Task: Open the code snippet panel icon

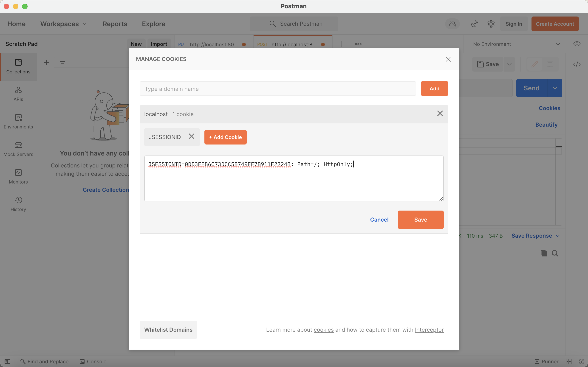Action: pos(577,64)
